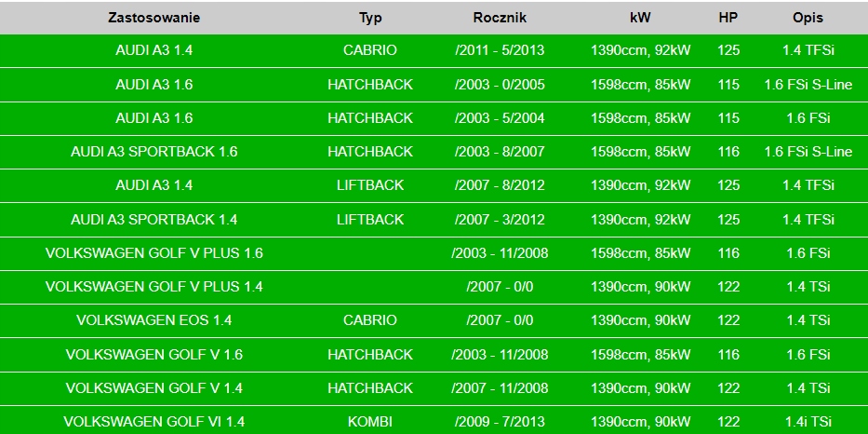The image size is (868, 434).
Task: Select the VOLKSWAGEN GOLF V 1.4 cell
Action: [154, 388]
